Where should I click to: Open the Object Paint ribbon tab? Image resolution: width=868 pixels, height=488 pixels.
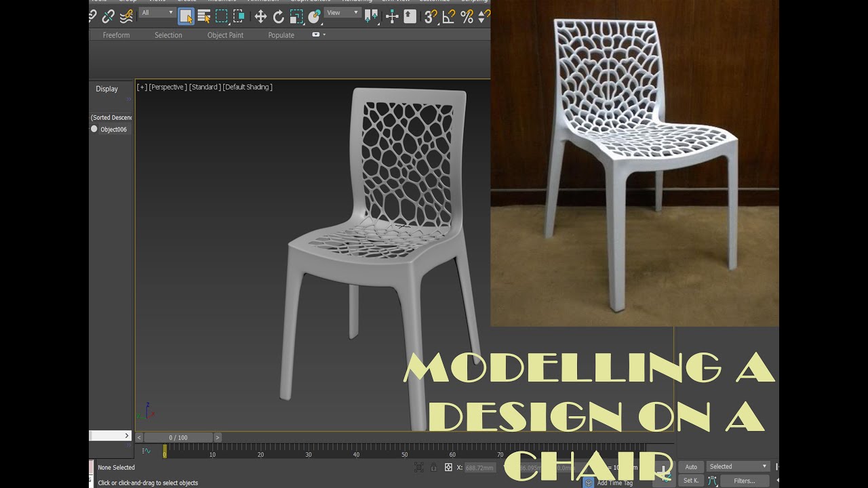coord(225,35)
